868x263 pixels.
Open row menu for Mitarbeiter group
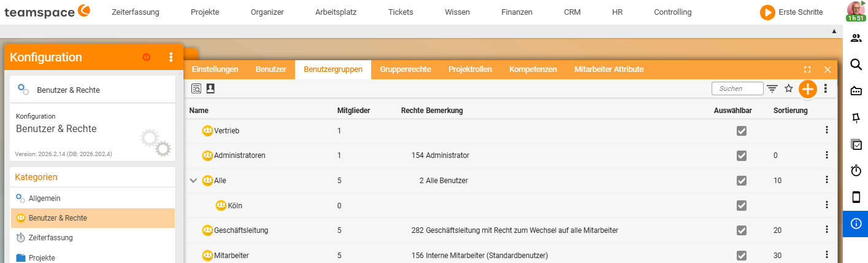point(827,254)
